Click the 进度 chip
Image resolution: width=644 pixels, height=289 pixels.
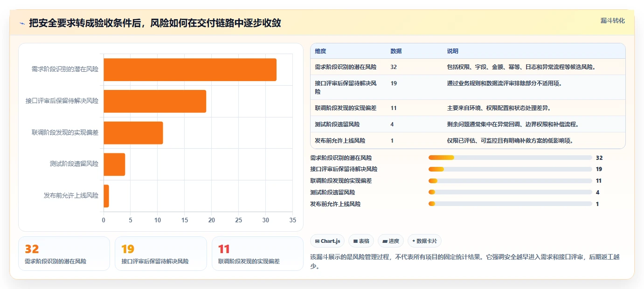click(x=391, y=241)
